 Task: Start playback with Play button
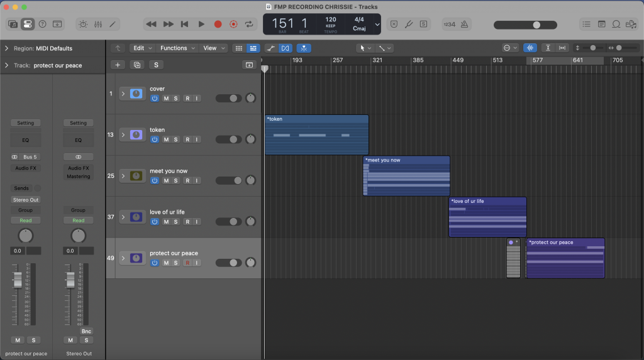(201, 25)
